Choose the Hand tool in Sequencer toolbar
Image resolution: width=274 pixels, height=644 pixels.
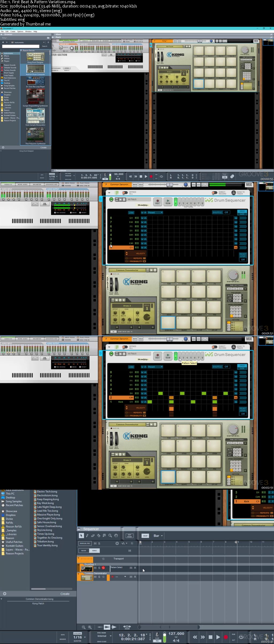tap(116, 536)
